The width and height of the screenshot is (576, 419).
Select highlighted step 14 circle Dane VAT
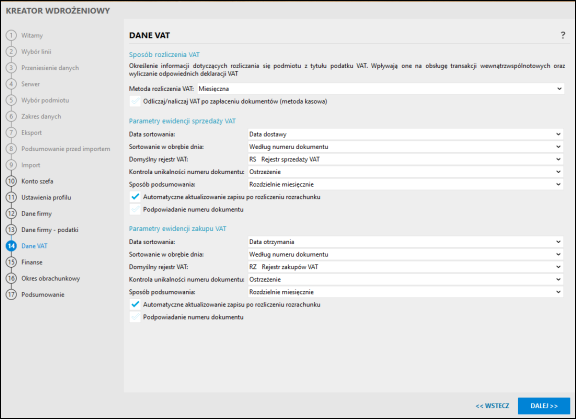(11, 246)
